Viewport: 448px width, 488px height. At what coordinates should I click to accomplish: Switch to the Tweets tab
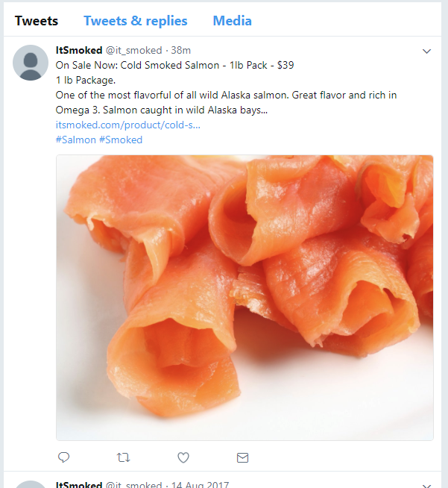(37, 21)
